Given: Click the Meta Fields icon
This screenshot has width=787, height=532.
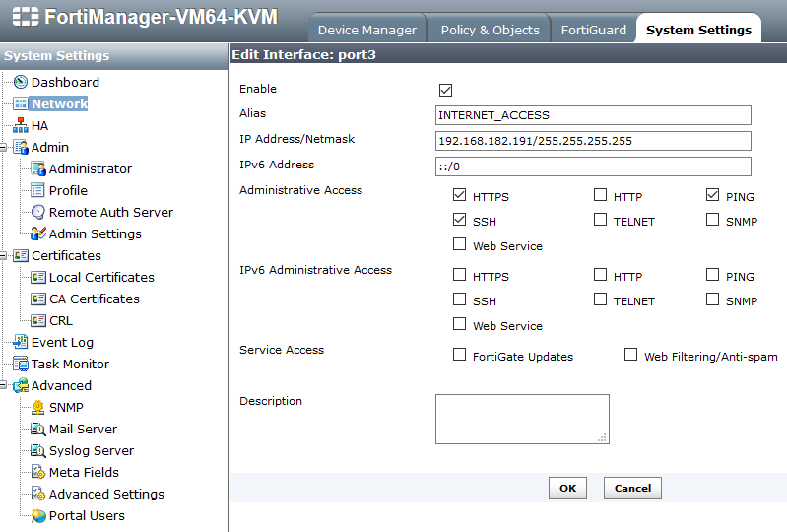Looking at the screenshot, I should pyautogui.click(x=38, y=472).
